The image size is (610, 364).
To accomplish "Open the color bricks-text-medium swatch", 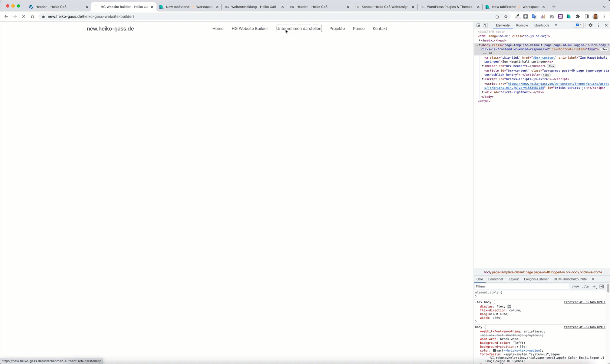I will click(494, 351).
